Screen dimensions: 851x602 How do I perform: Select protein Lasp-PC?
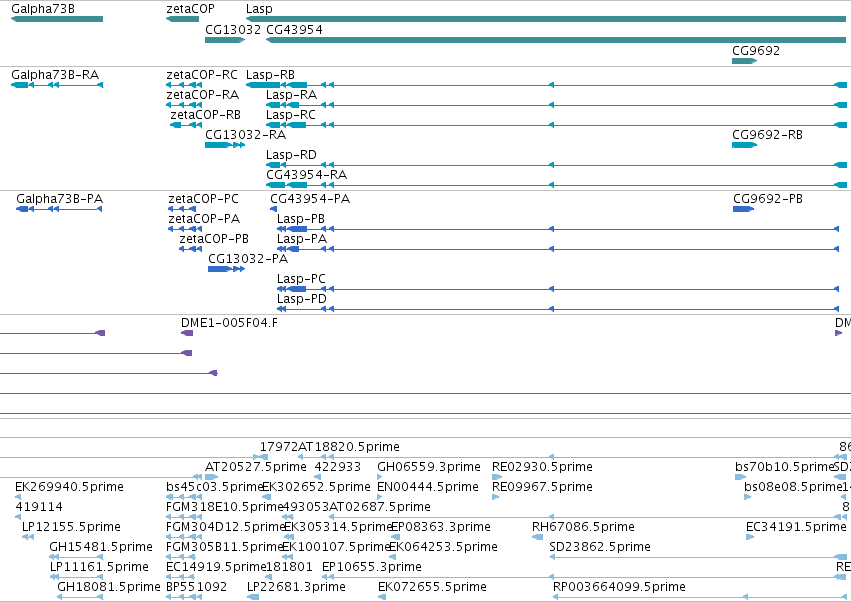558,289
